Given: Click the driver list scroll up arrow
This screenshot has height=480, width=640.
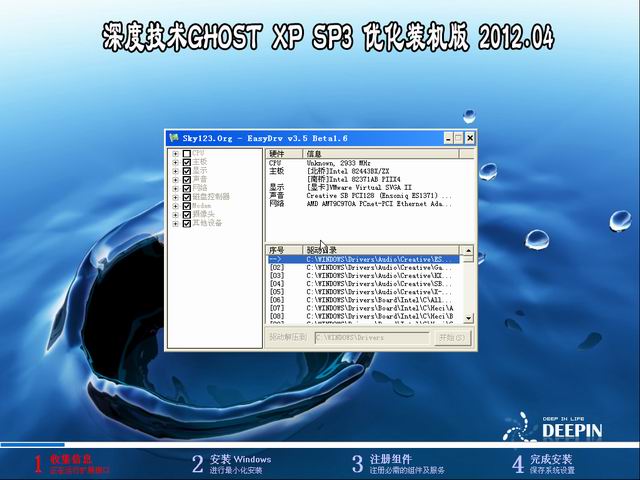Looking at the screenshot, I should click(x=468, y=251).
